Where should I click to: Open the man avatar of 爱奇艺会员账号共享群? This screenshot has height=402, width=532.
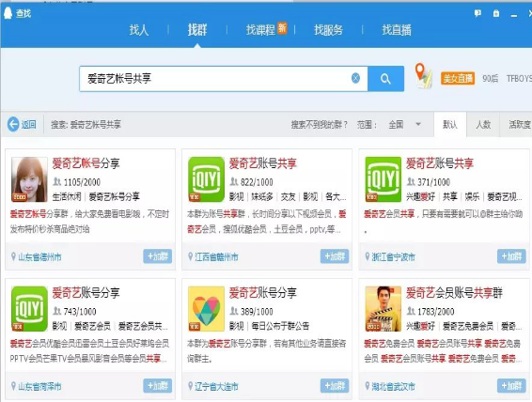383,309
